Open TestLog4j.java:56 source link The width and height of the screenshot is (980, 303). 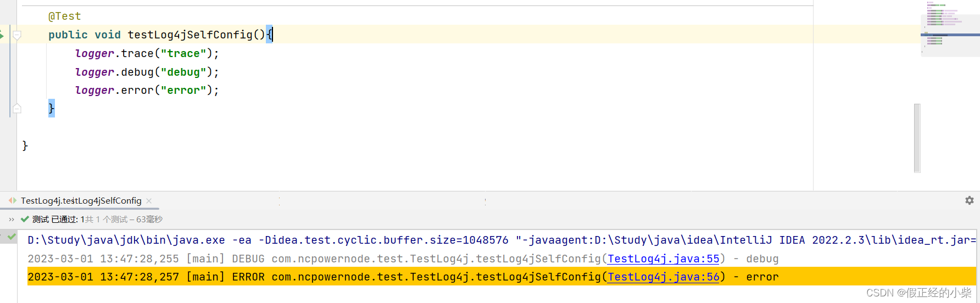click(x=664, y=277)
